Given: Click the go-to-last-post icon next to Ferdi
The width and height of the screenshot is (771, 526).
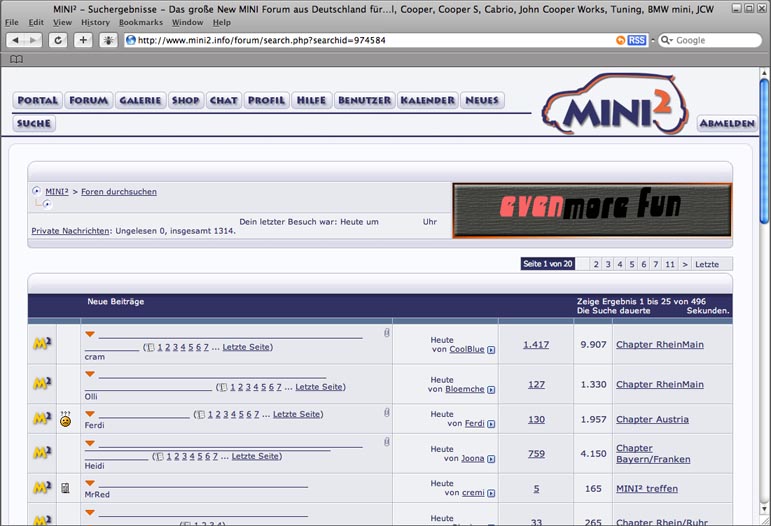Looking at the screenshot, I should 492,424.
